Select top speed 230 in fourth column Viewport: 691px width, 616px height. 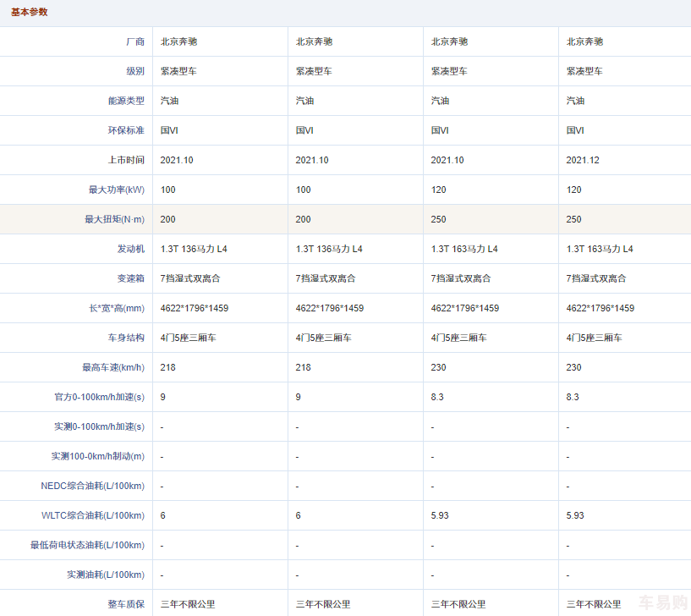[x=573, y=367]
